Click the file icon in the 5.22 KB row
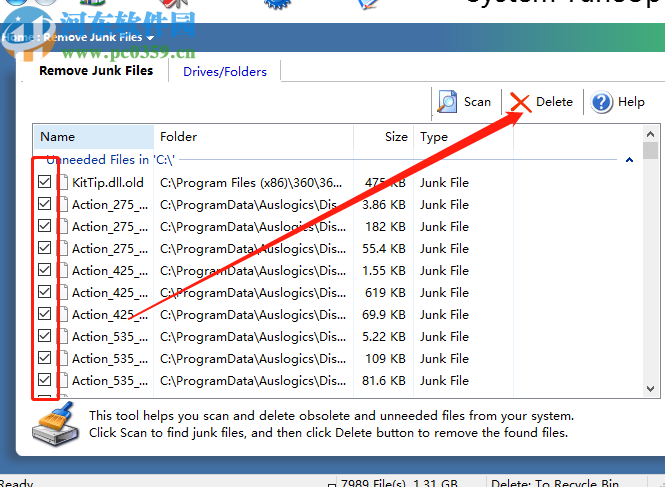 [x=63, y=337]
